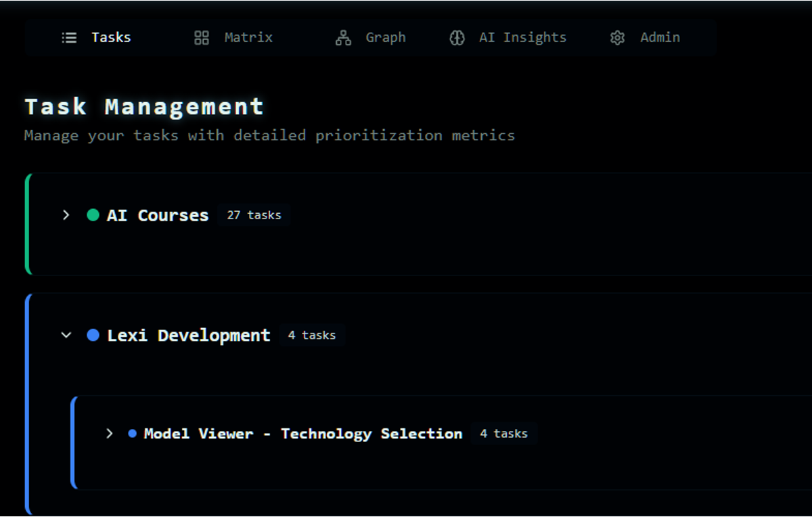This screenshot has height=517, width=812.
Task: Collapse the Lexi Development group chevron
Action: 66,335
